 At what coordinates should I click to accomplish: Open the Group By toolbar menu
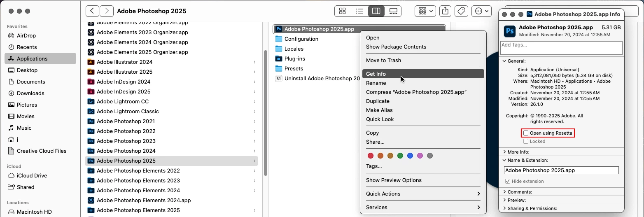tap(425, 11)
